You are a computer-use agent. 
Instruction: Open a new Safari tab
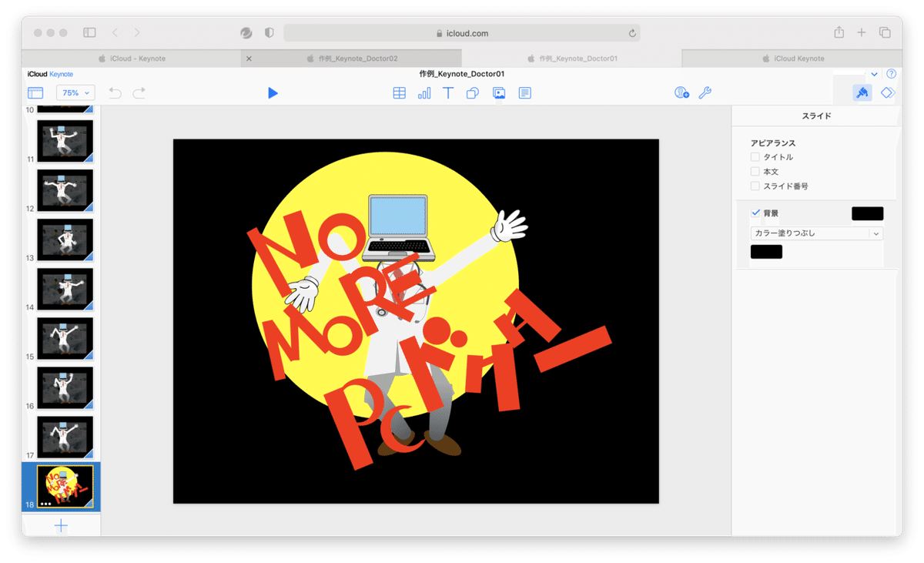pyautogui.click(x=862, y=32)
